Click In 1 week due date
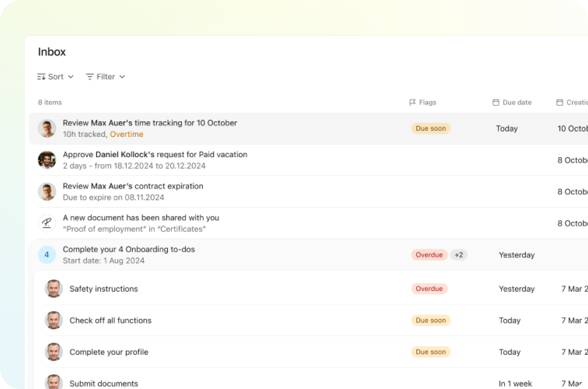This screenshot has height=389, width=588. pos(515,383)
